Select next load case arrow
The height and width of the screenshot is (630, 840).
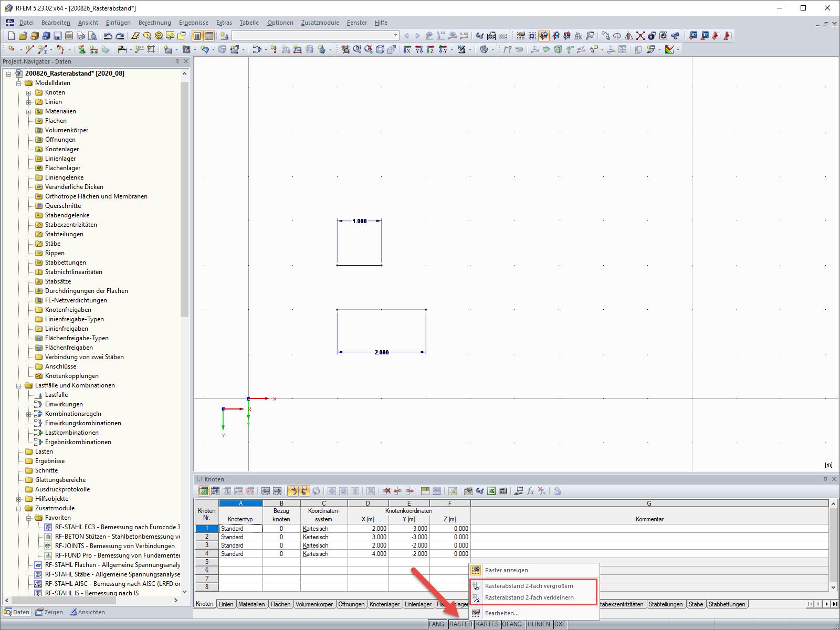[418, 36]
